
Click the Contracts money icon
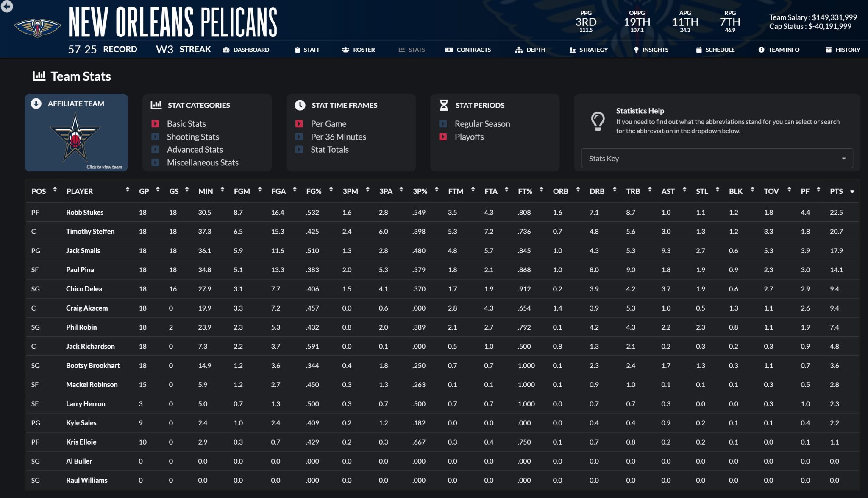click(449, 50)
